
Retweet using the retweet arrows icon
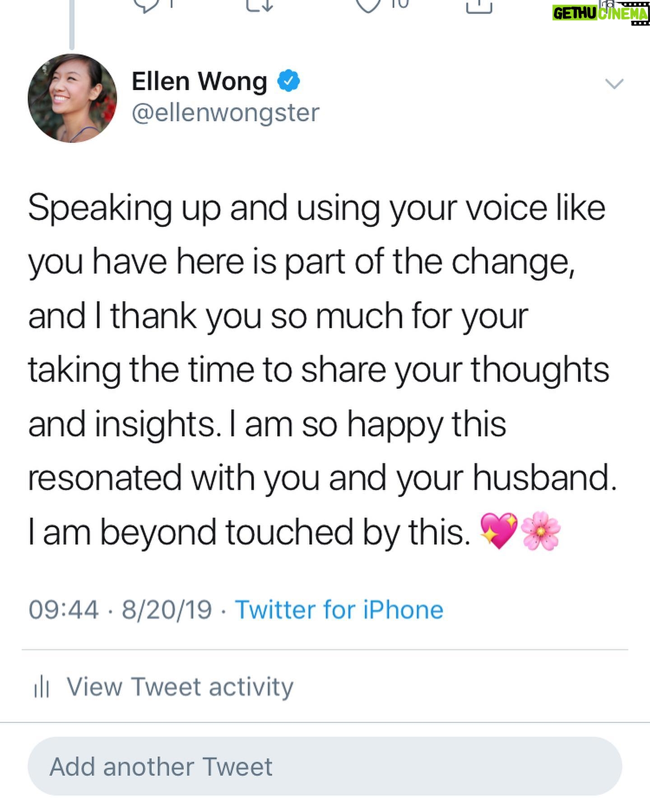(x=260, y=5)
